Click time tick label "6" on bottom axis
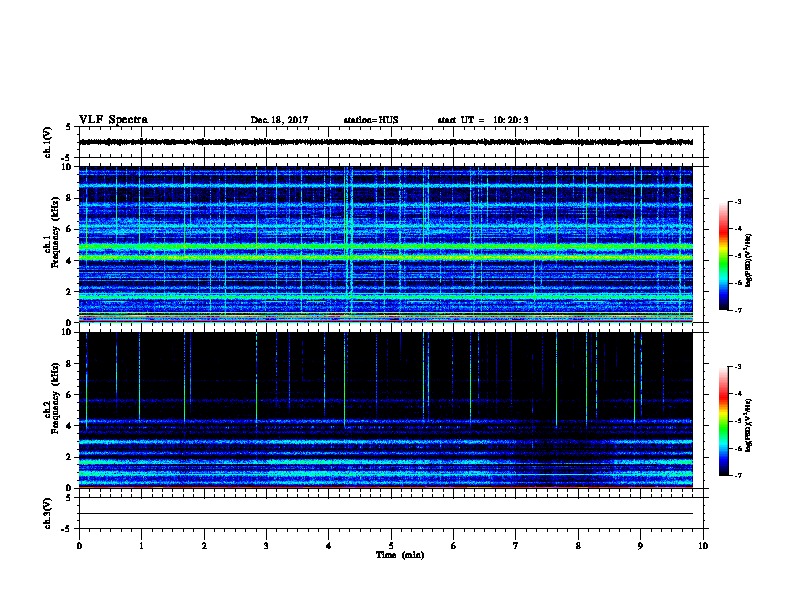 [454, 546]
